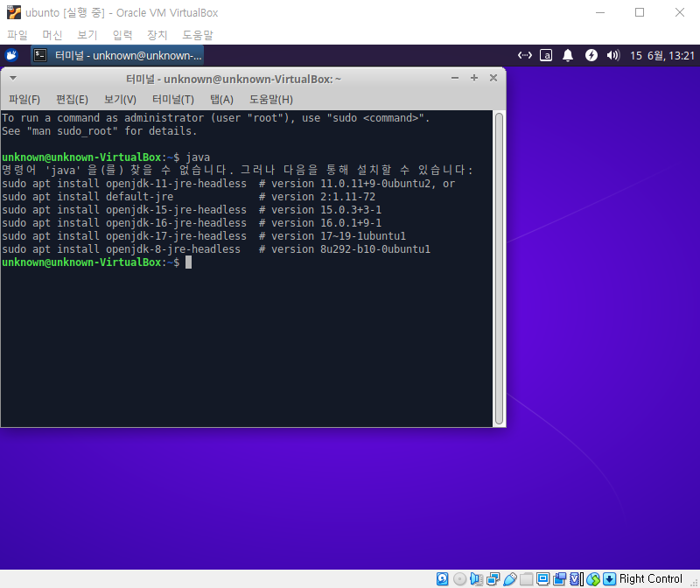Open the terminal 보기(V) menu
This screenshot has height=588, width=700.
pyautogui.click(x=120, y=99)
